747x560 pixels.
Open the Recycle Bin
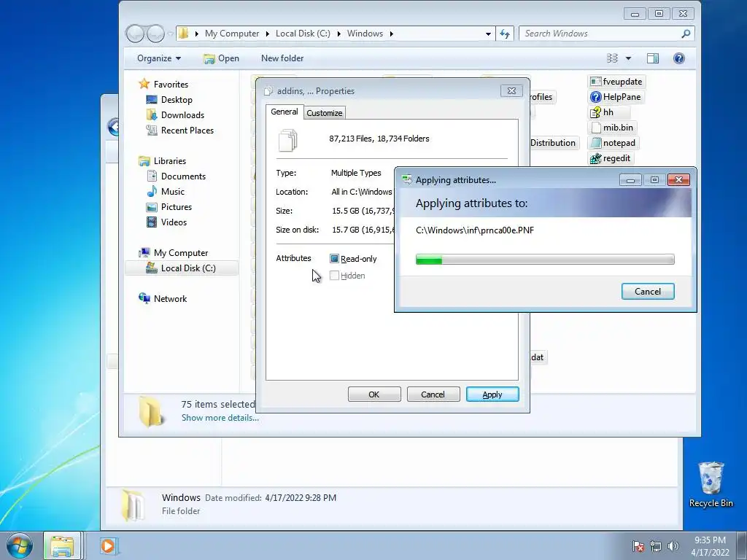point(711,484)
